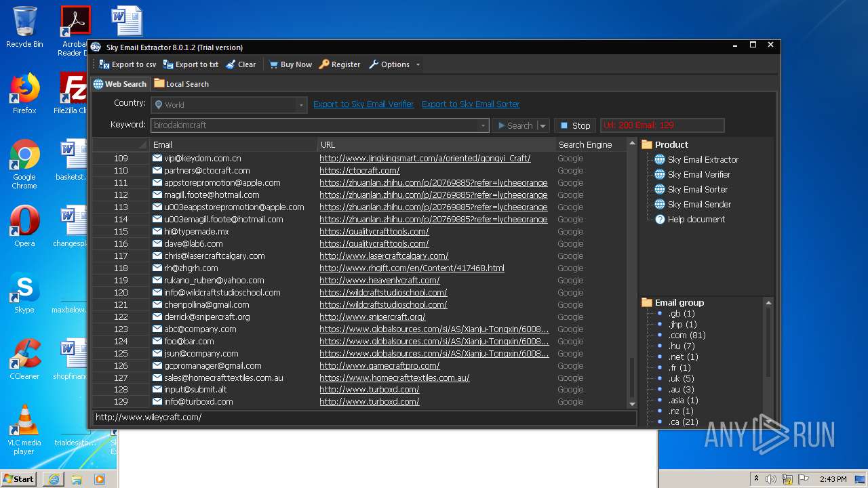Select the row with dave@lab6.com
Image resolution: width=868 pixels, height=488 pixels.
(359, 243)
